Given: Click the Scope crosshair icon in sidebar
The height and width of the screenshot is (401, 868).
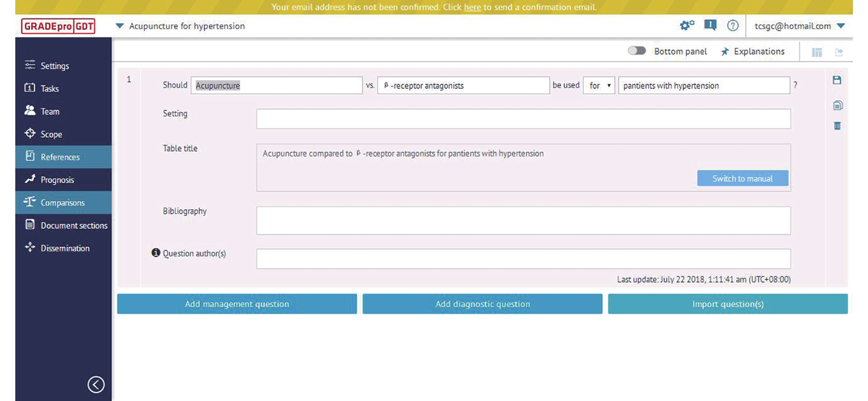Looking at the screenshot, I should point(30,133).
